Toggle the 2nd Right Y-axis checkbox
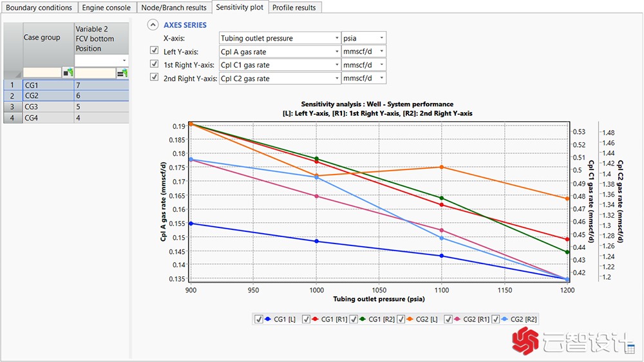This screenshot has height=362, width=644. point(154,77)
